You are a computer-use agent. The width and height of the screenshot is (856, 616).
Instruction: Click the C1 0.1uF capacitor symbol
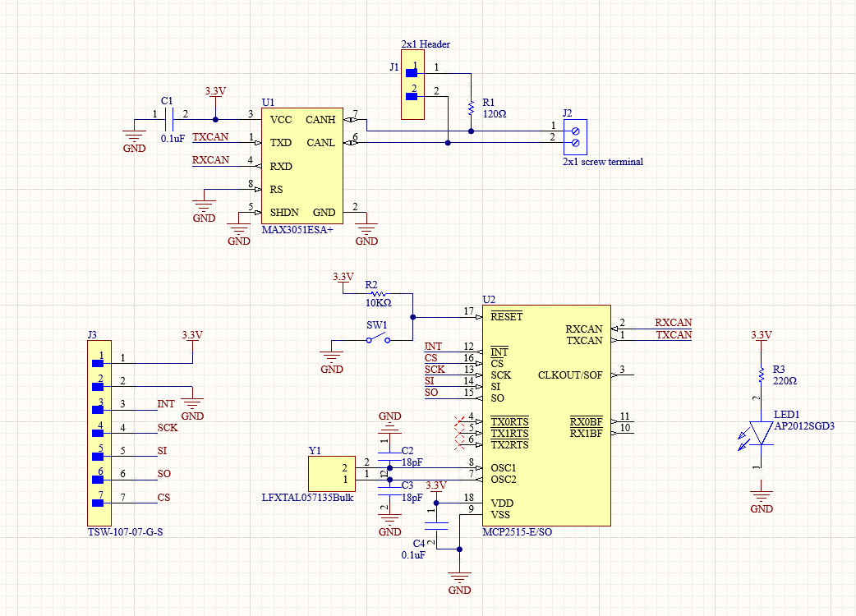coord(169,119)
